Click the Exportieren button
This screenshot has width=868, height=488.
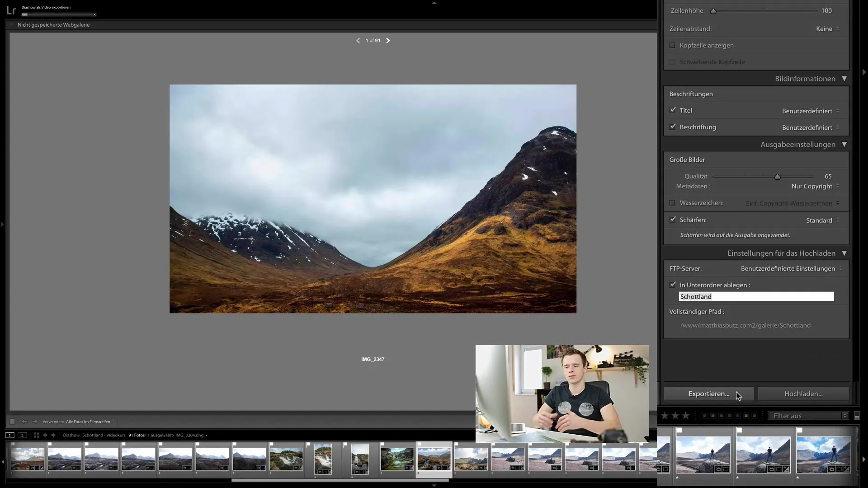[x=708, y=394]
